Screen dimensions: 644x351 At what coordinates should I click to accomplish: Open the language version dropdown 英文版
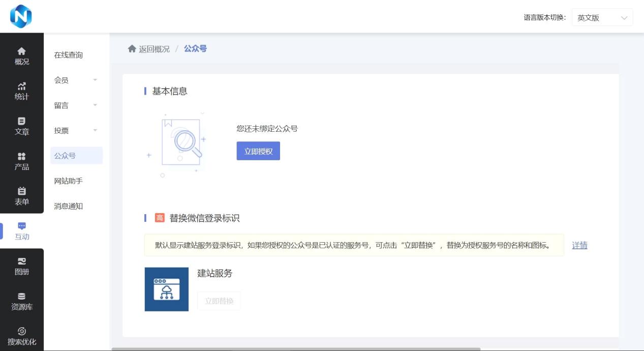(x=602, y=17)
